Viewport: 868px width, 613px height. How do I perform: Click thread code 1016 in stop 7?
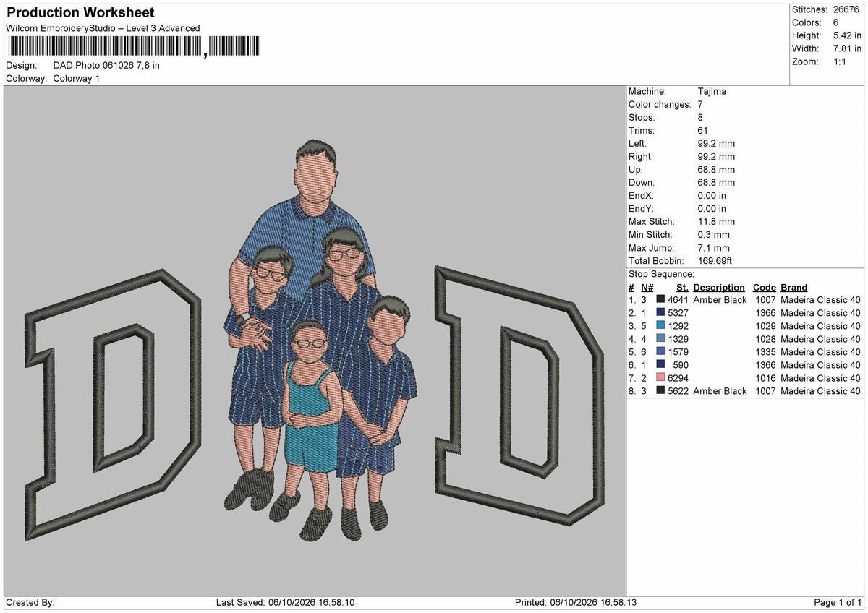point(765,378)
